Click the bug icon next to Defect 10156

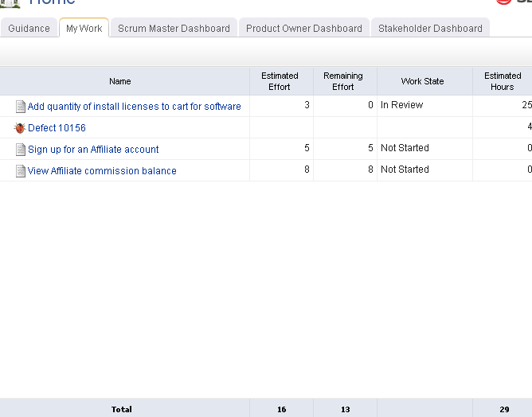pyautogui.click(x=20, y=128)
